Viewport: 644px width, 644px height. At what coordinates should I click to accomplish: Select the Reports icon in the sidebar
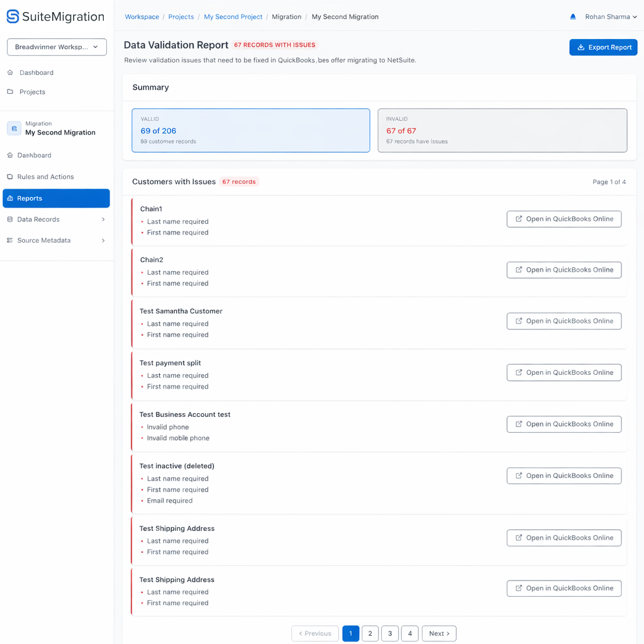coord(10,198)
